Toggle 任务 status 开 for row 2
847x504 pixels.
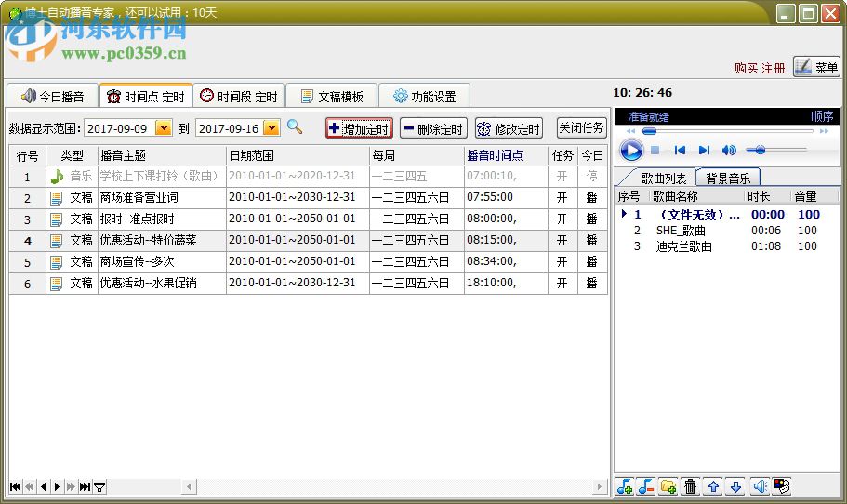pos(562,198)
